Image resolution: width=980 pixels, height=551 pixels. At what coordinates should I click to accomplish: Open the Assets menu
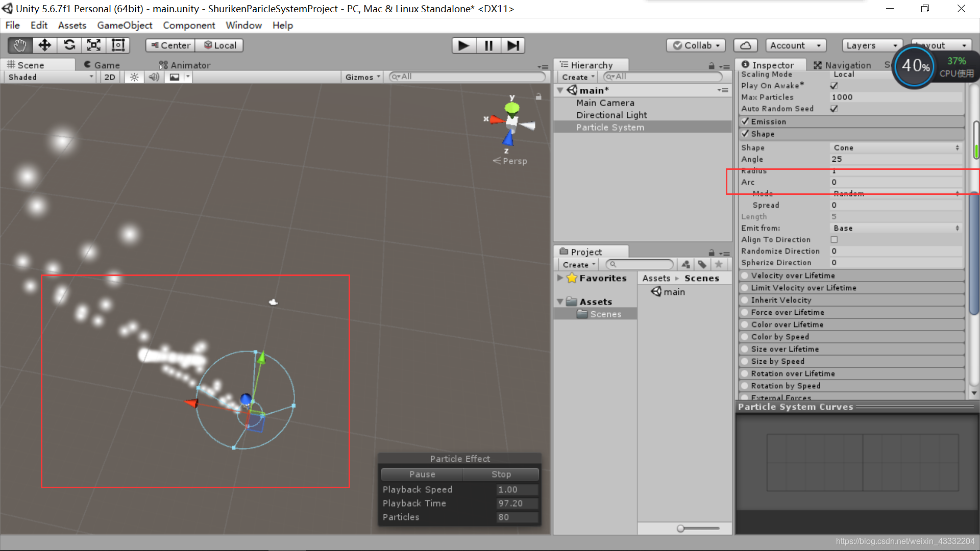point(72,25)
